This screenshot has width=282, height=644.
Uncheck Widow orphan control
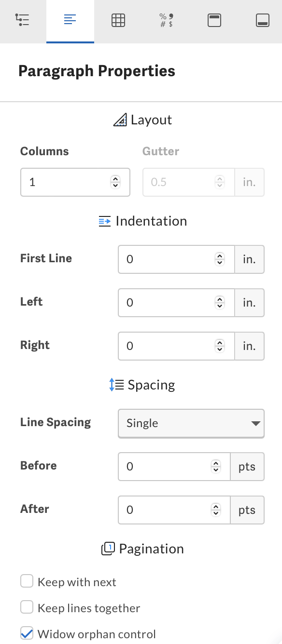(27, 633)
